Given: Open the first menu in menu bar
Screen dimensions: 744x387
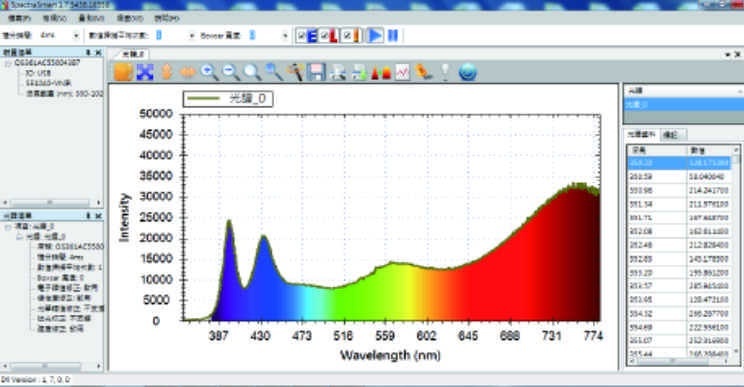Looking at the screenshot, I should click(x=20, y=18).
